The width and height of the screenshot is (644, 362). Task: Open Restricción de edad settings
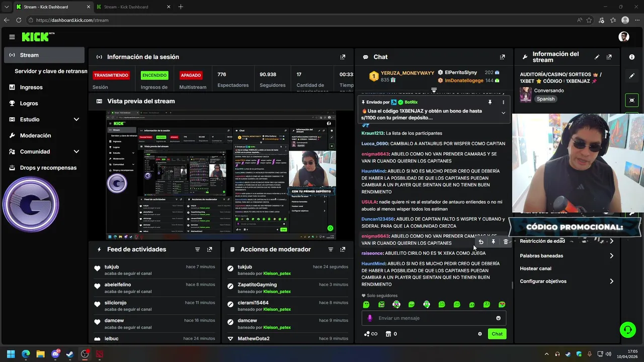[x=567, y=241]
